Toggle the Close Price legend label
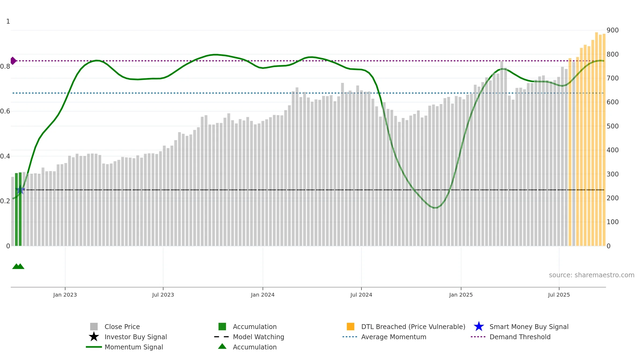Image resolution: width=644 pixels, height=362 pixels. pos(122,327)
